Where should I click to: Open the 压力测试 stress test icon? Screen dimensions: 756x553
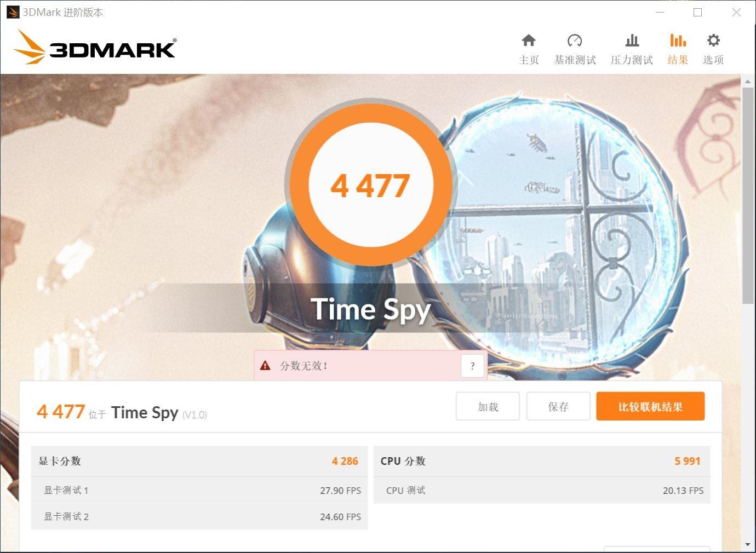coord(632,41)
